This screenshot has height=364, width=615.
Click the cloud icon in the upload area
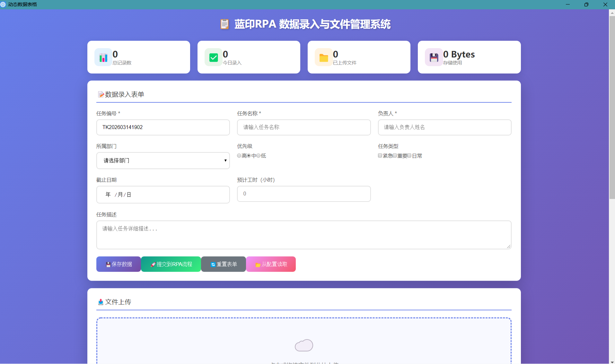(x=304, y=345)
